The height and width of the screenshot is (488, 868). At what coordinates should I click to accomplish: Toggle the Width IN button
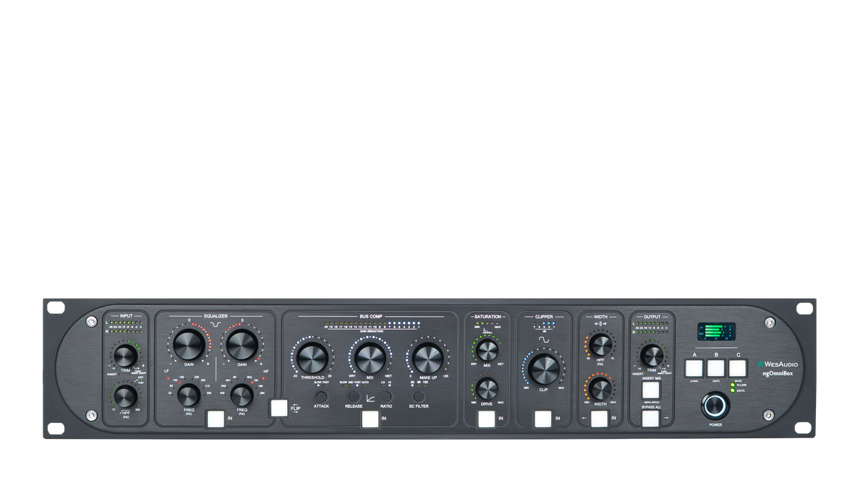(600, 419)
